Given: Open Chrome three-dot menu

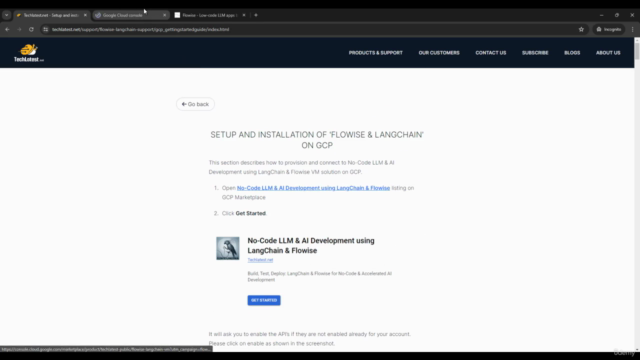Looking at the screenshot, I should pyautogui.click(x=633, y=29).
